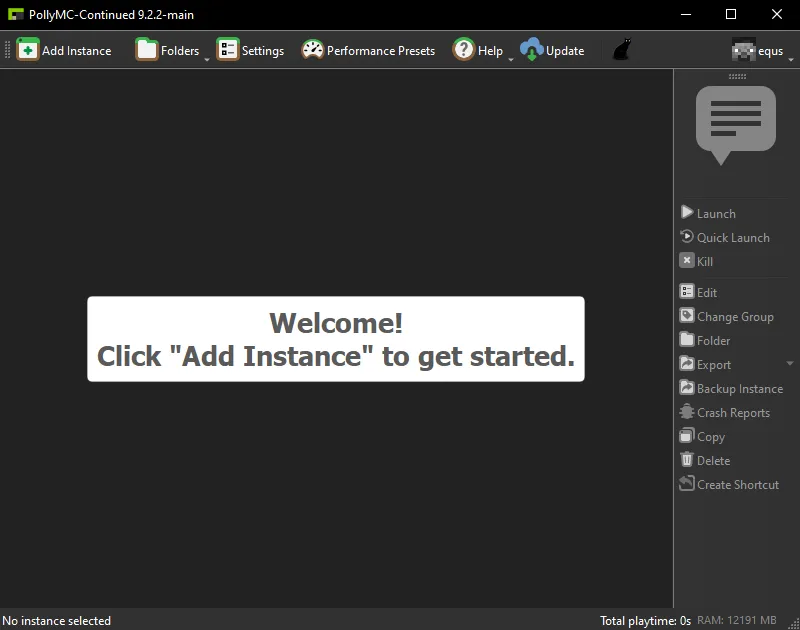The width and height of the screenshot is (800, 630).
Task: Click Export in the sidebar
Action: [x=706, y=364]
